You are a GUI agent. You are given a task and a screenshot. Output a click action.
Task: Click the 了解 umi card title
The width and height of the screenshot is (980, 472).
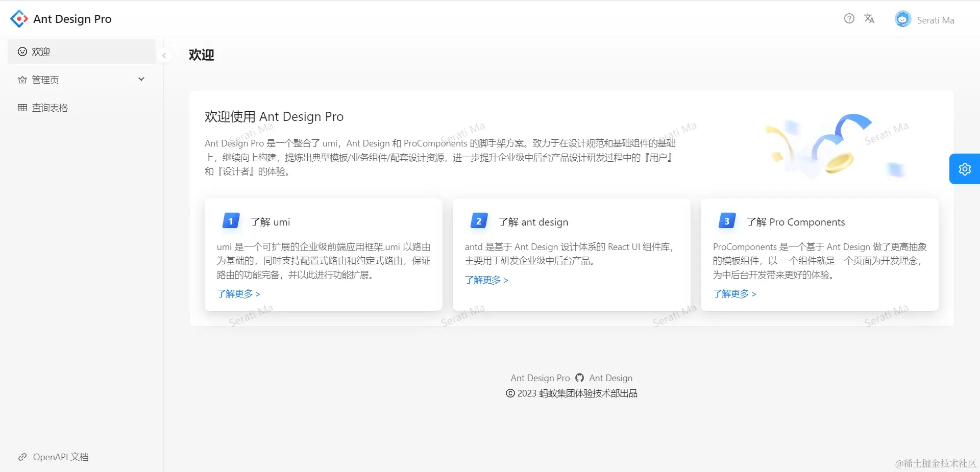270,222
